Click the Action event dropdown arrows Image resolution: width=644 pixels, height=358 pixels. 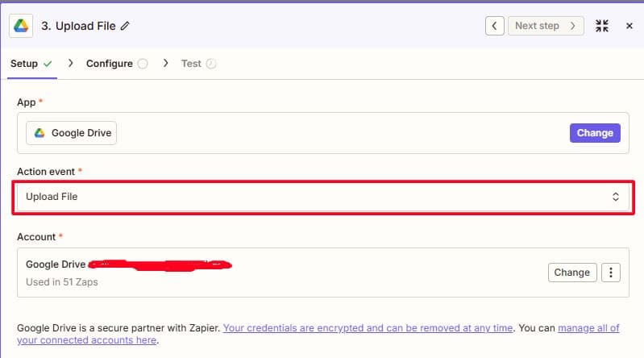coord(616,197)
